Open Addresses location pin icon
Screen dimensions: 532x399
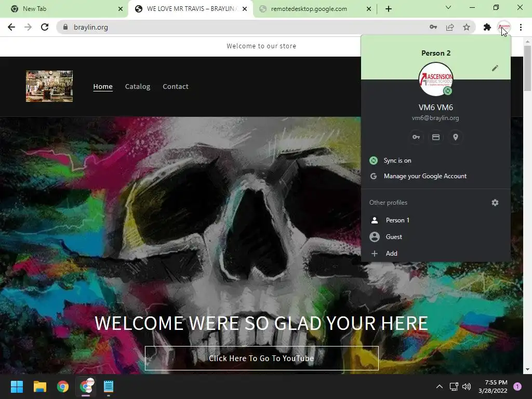[455, 137]
